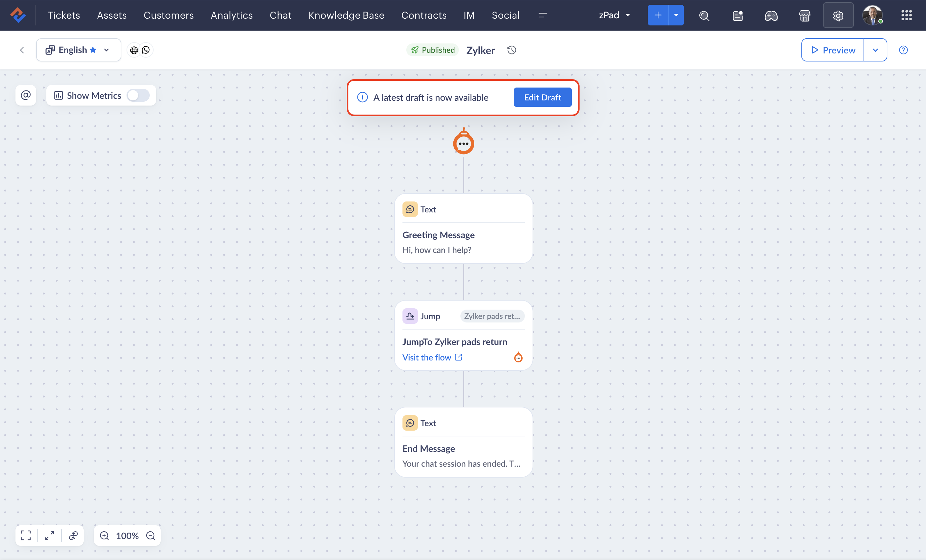Image resolution: width=926 pixels, height=560 pixels.
Task: Go to the Analytics tab
Action: click(231, 15)
